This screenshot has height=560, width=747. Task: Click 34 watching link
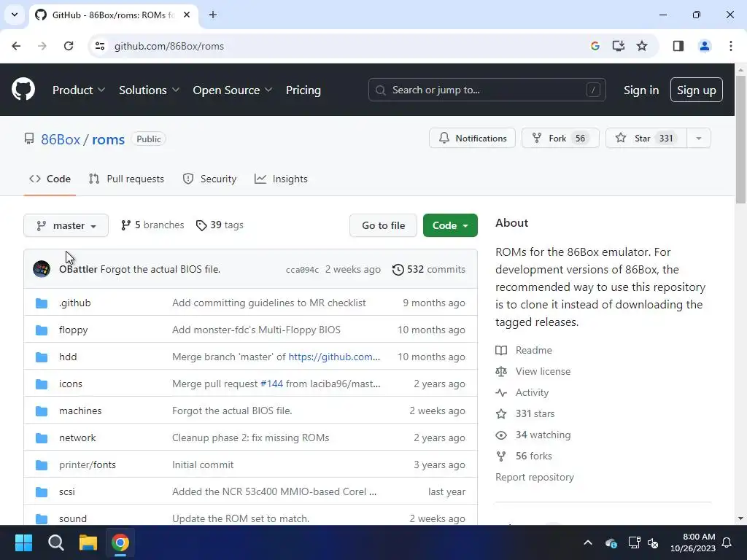[x=533, y=435]
